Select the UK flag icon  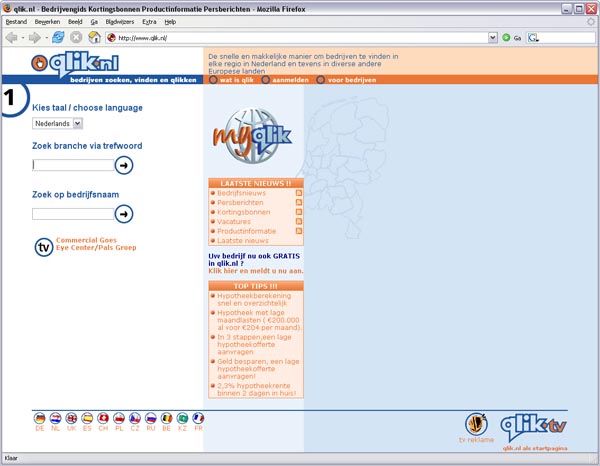point(71,418)
